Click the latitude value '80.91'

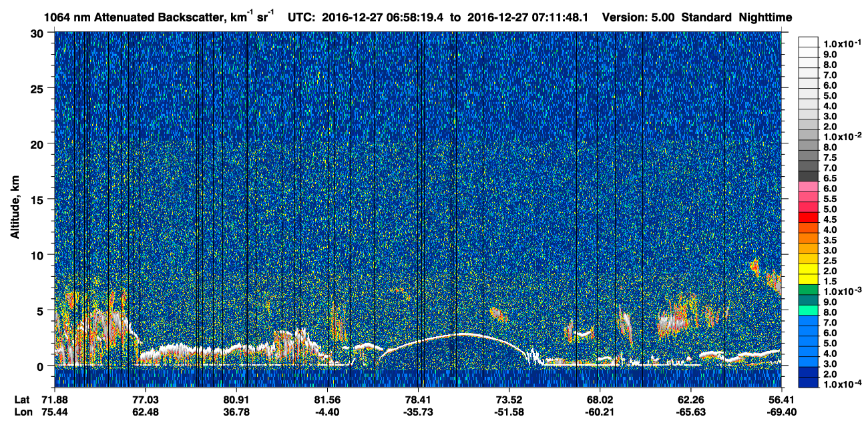pyautogui.click(x=236, y=400)
